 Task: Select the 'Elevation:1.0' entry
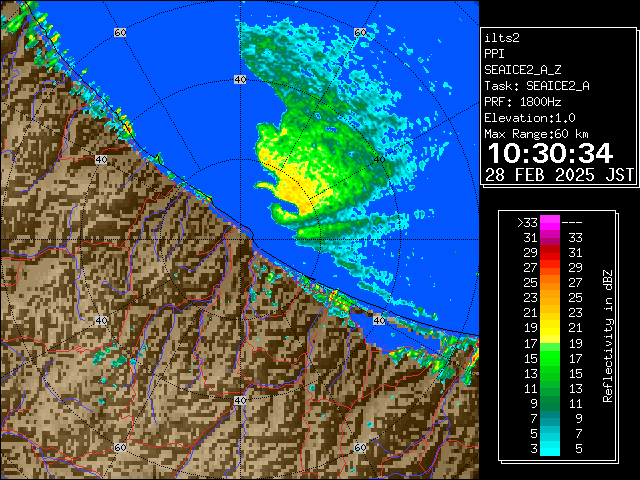click(530, 118)
